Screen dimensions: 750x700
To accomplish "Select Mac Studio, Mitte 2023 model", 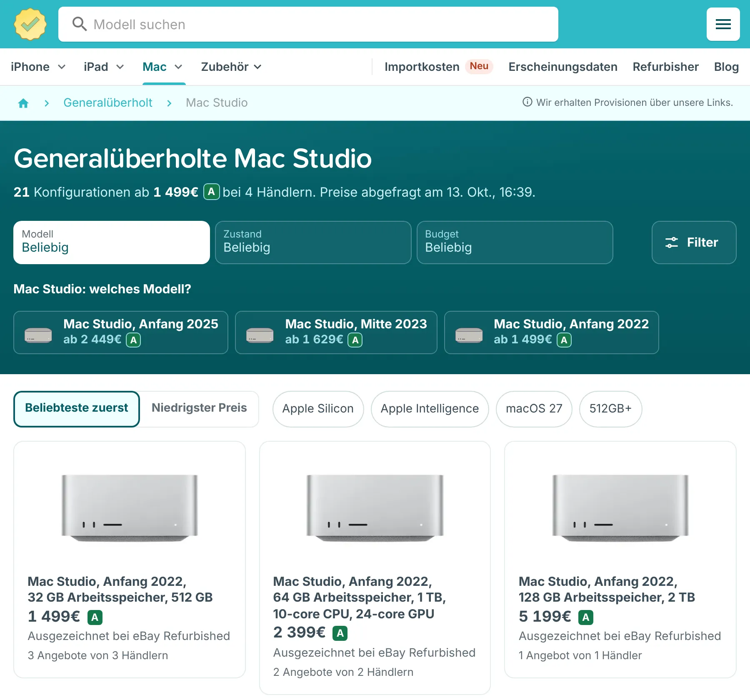I will 336,332.
